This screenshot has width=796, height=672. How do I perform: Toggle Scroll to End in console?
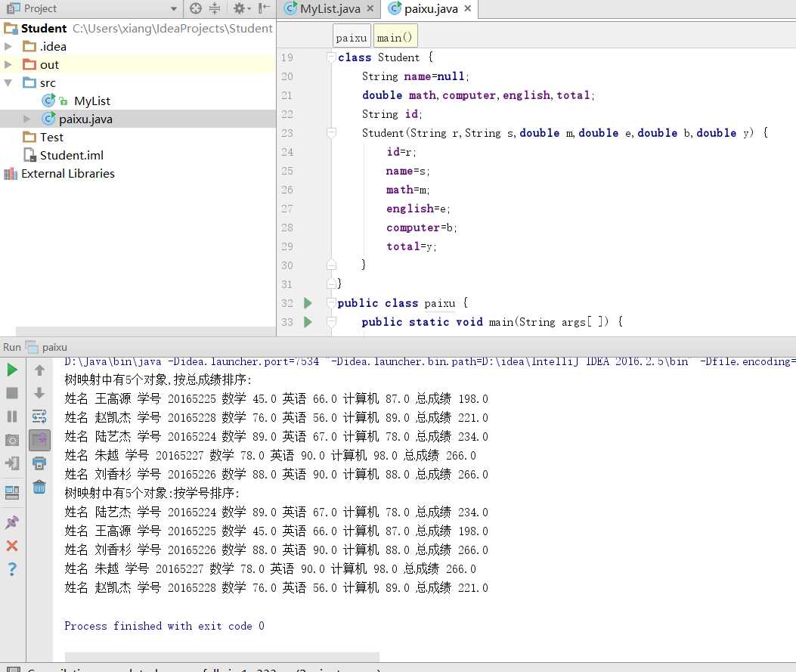(x=39, y=440)
